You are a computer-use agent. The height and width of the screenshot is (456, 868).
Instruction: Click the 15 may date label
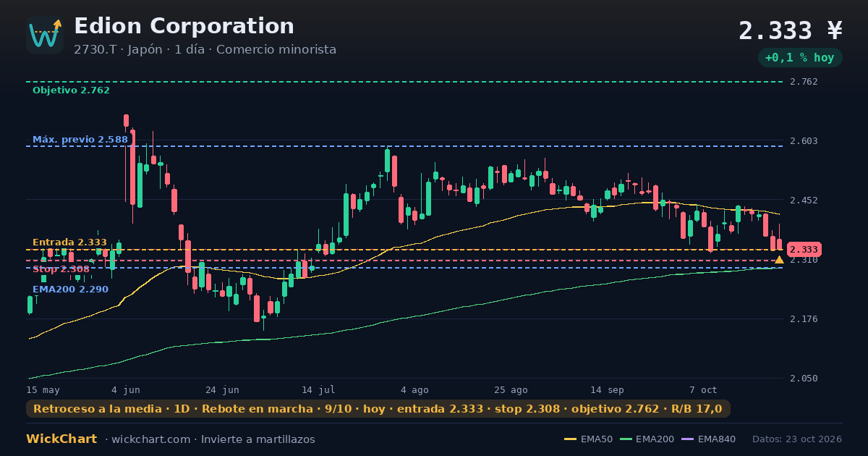(43, 389)
